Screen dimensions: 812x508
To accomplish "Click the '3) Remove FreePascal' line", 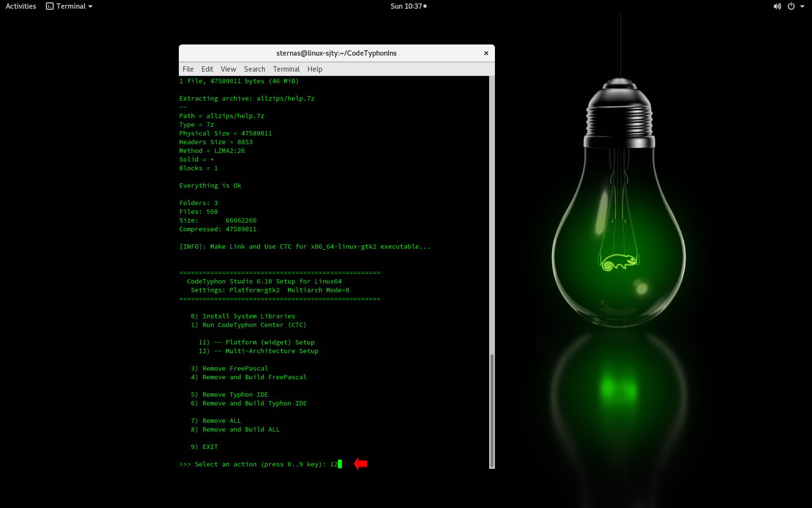I will (x=230, y=369).
